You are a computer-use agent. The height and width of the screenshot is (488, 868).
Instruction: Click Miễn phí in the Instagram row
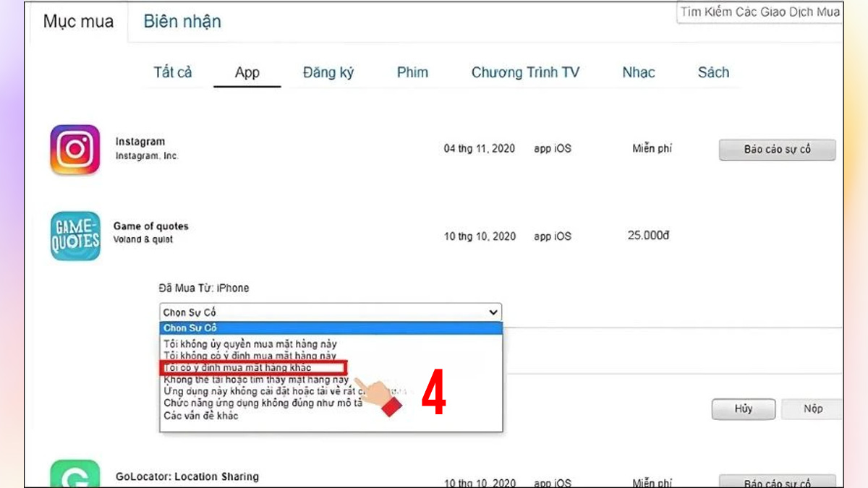point(652,148)
